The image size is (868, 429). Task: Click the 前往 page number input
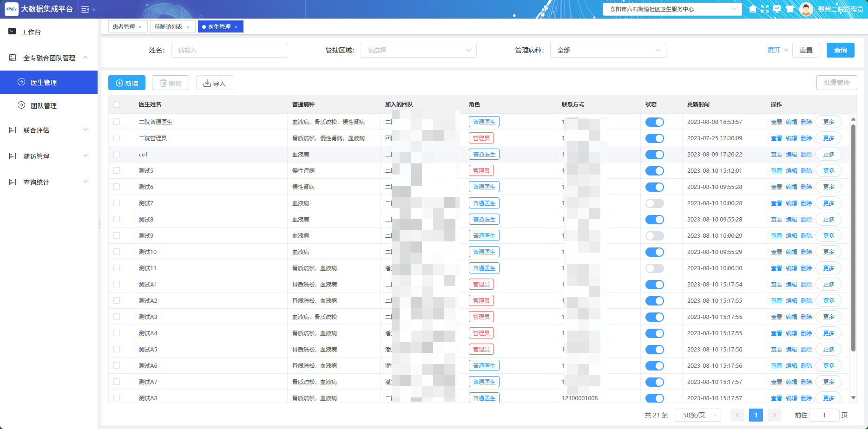[824, 415]
